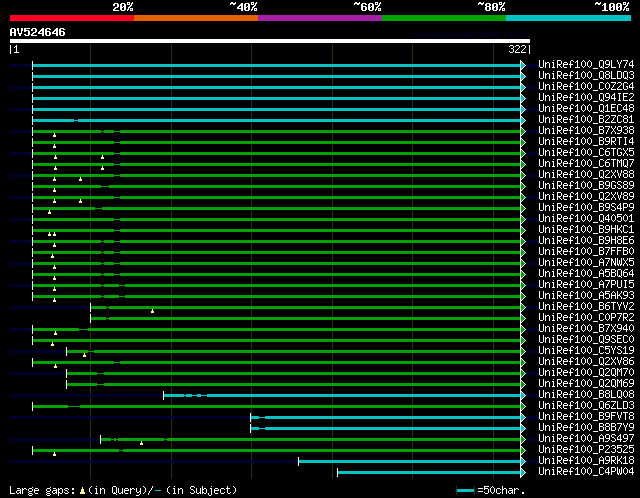Viewport: 640px width, 498px height.
Task: Click arrowhead at end of C4PW04 alignment bar
Action: [x=523, y=471]
